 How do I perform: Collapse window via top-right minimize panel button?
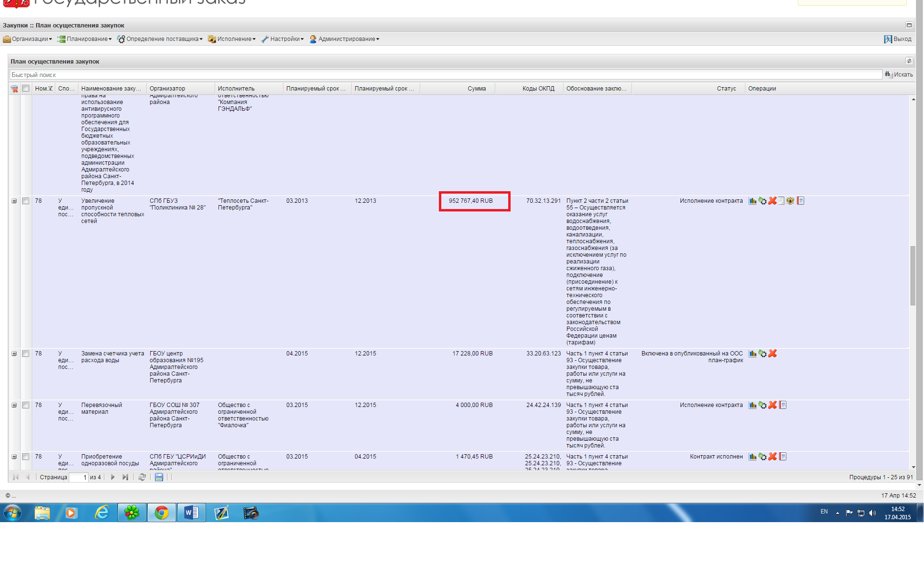click(x=909, y=25)
